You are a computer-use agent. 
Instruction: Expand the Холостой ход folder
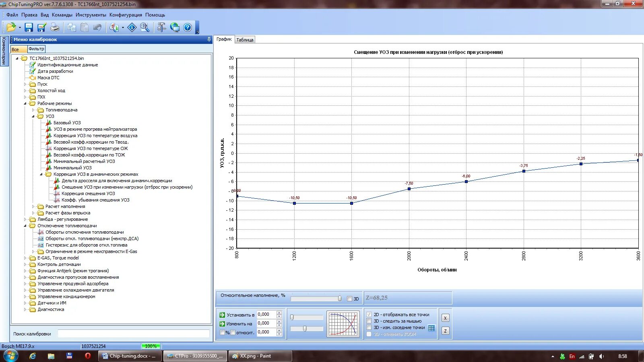pyautogui.click(x=25, y=90)
